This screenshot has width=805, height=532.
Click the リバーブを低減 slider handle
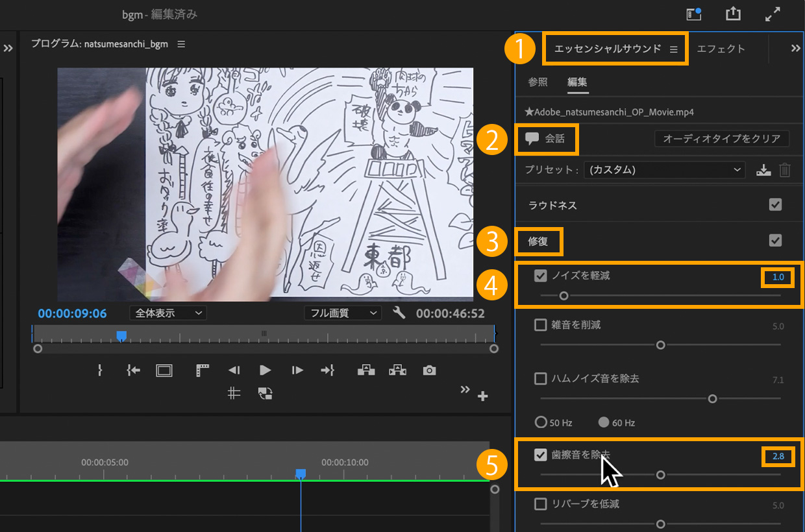661,524
